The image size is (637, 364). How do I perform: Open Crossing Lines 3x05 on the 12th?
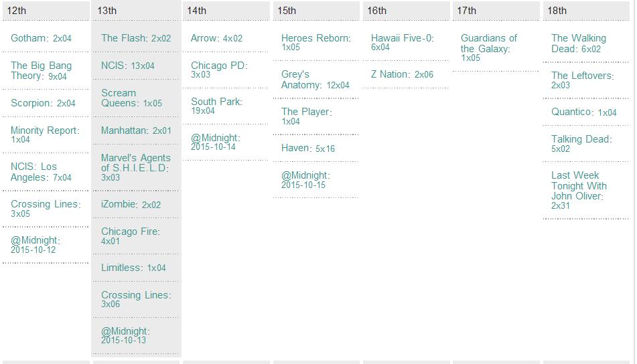point(46,209)
